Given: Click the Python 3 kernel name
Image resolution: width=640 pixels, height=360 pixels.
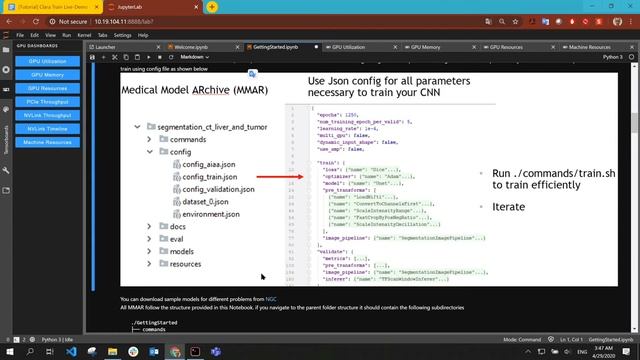Looking at the screenshot, I should tap(613, 57).
